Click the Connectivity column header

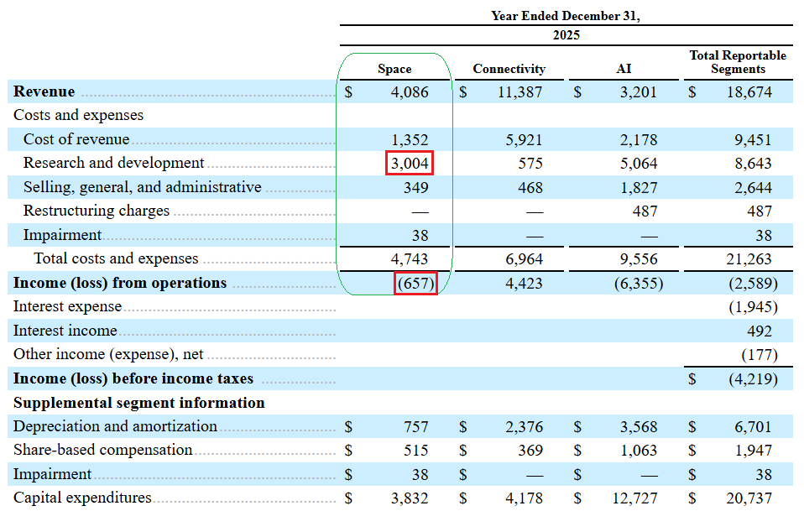[x=509, y=69]
